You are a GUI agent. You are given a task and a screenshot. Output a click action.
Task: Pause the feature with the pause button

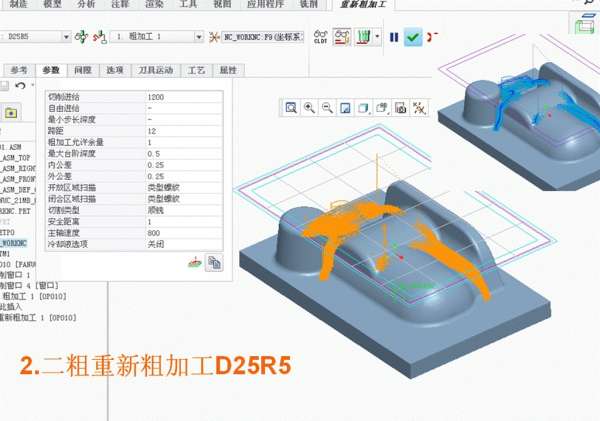click(393, 37)
